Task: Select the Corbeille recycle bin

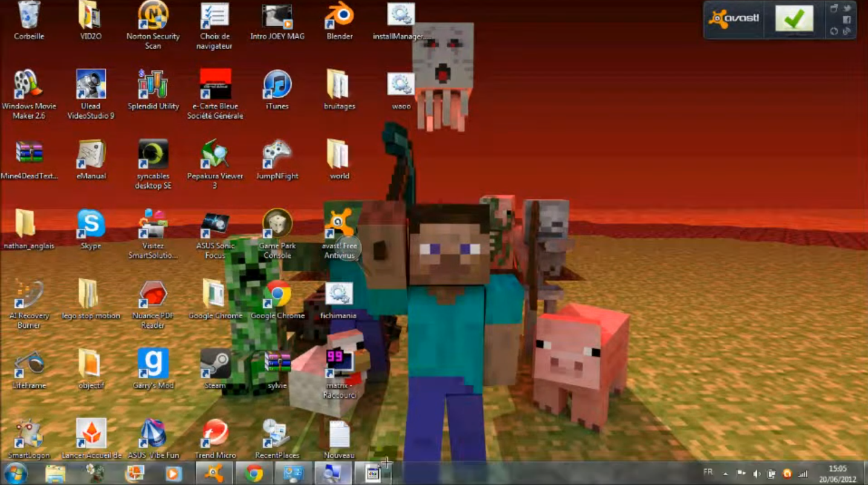Action: pyautogui.click(x=28, y=16)
